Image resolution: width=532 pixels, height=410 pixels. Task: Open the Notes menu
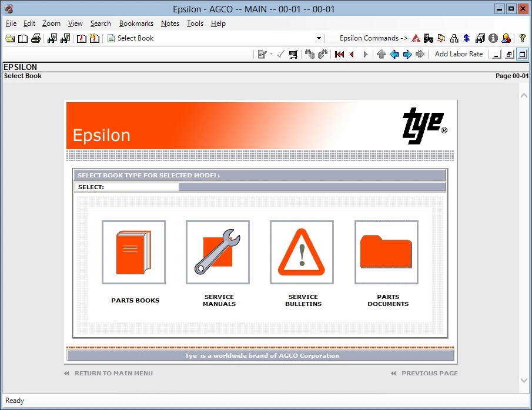[170, 23]
